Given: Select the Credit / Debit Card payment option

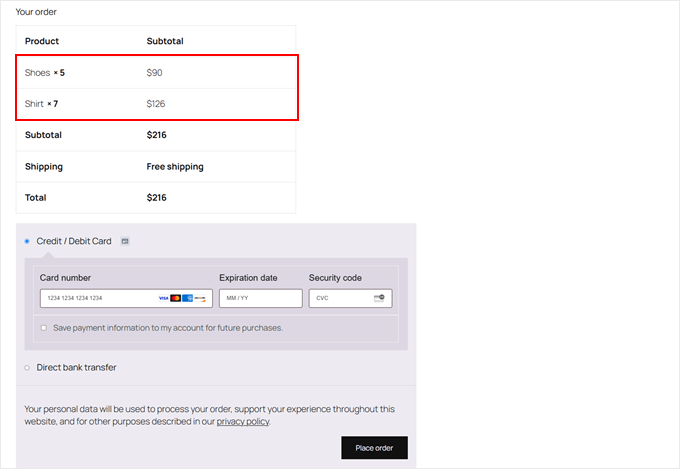Looking at the screenshot, I should (x=27, y=241).
